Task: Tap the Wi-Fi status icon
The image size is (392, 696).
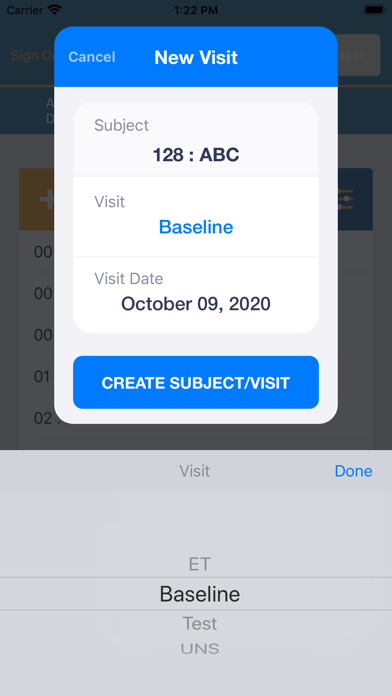Action: coord(55,10)
